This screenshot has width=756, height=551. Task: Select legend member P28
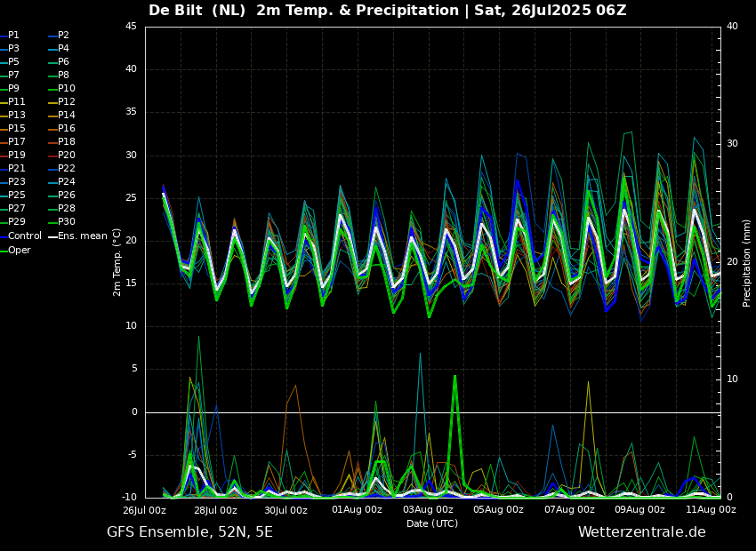click(61, 209)
